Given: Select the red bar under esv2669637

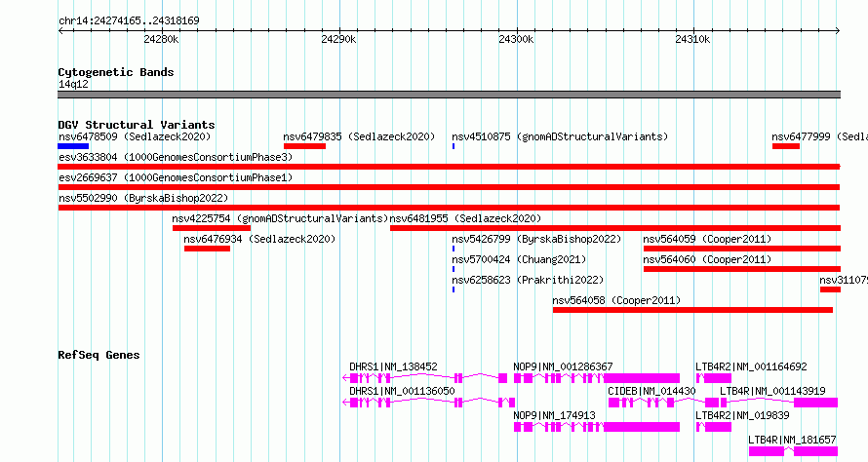Looking at the screenshot, I should click(449, 187).
